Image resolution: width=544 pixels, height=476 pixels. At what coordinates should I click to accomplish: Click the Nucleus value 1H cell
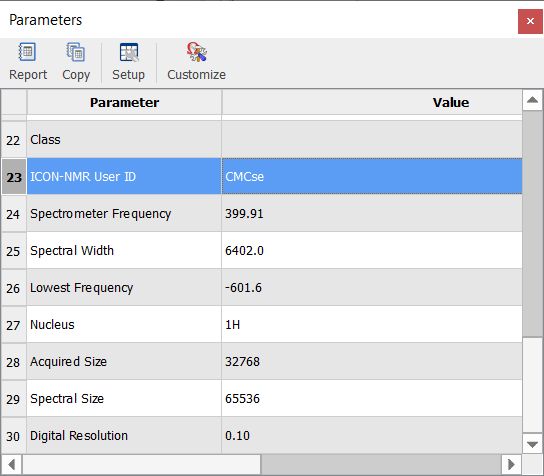[372, 325]
